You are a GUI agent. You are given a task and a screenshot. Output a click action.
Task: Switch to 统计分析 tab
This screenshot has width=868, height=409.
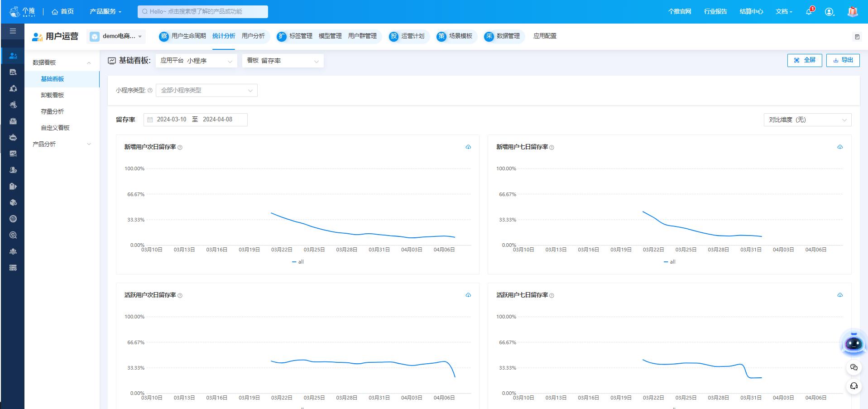coord(224,36)
